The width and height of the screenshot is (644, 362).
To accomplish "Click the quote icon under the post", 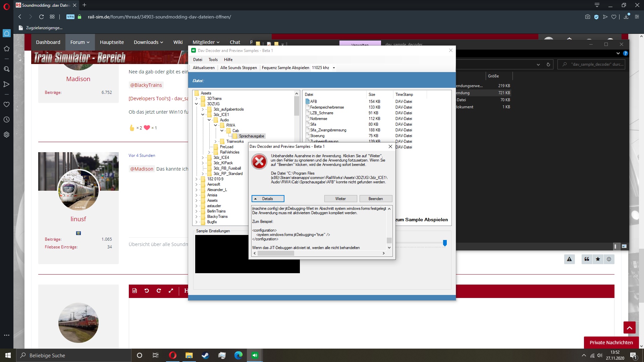I will click(587, 259).
